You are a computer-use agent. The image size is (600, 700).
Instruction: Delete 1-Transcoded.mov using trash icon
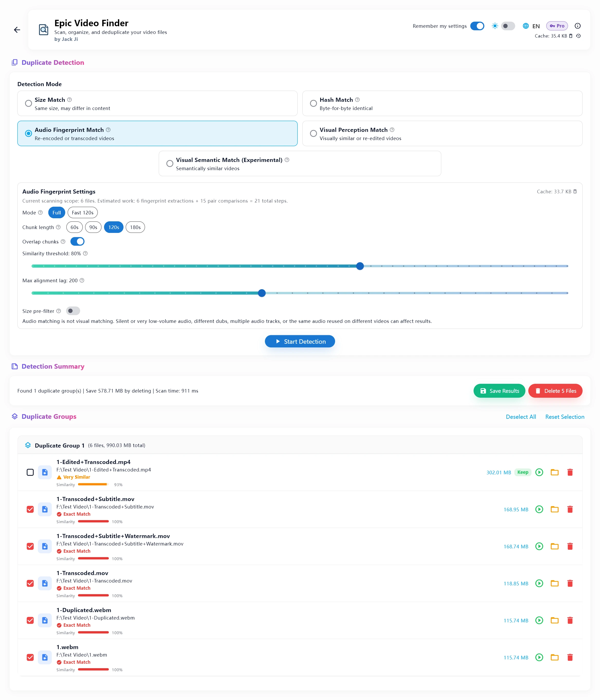tap(570, 583)
